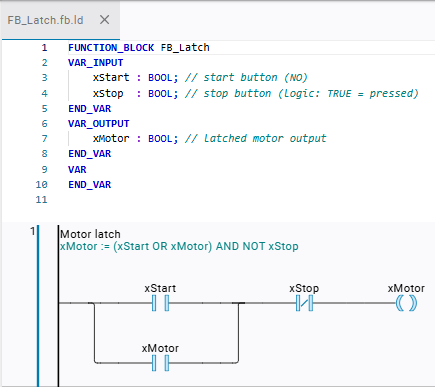435x387 pixels.
Task: Click xStart variable declaration on line 3
Action: pyautogui.click(x=136, y=78)
